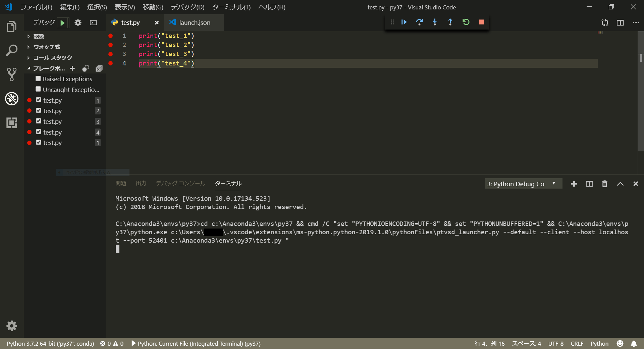Open the Source Control view

pyautogui.click(x=12, y=74)
